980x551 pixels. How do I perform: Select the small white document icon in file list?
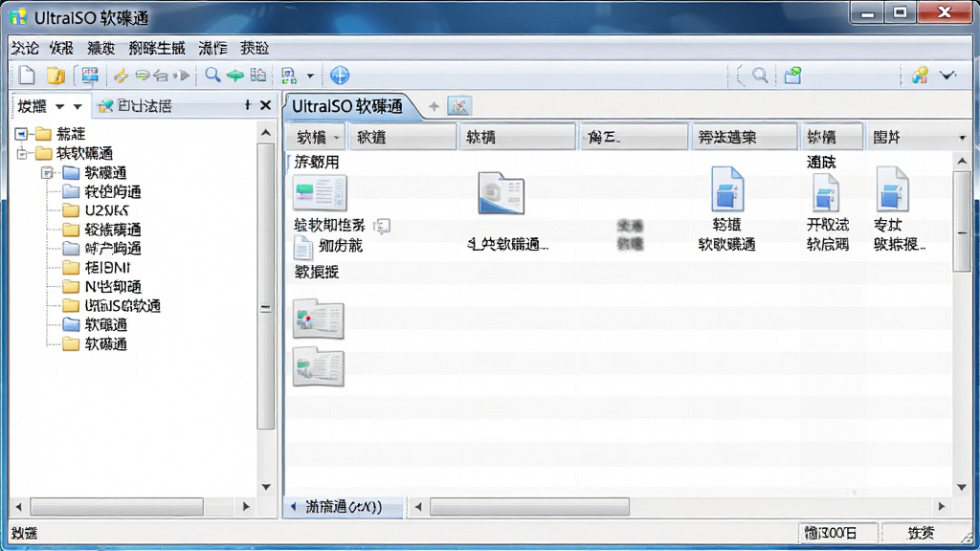(x=303, y=248)
